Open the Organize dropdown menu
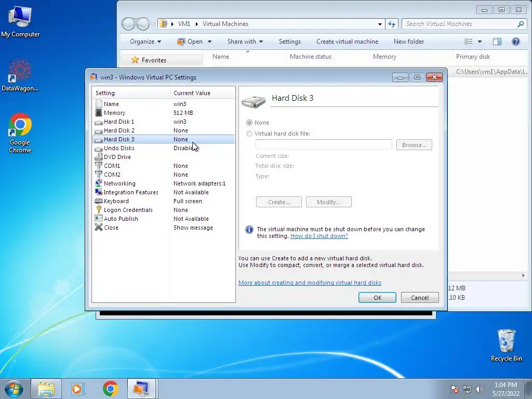 point(145,42)
